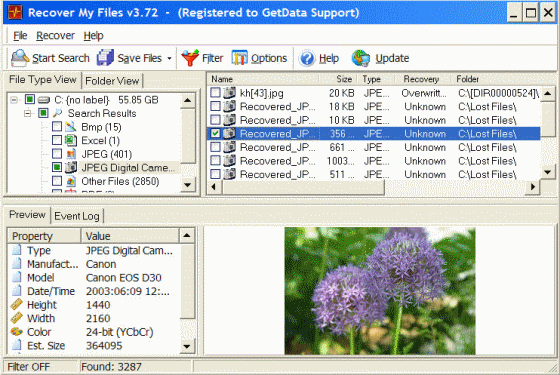This screenshot has height=375, width=560.
Task: Toggle the Search Results checkbox
Action: click(43, 113)
